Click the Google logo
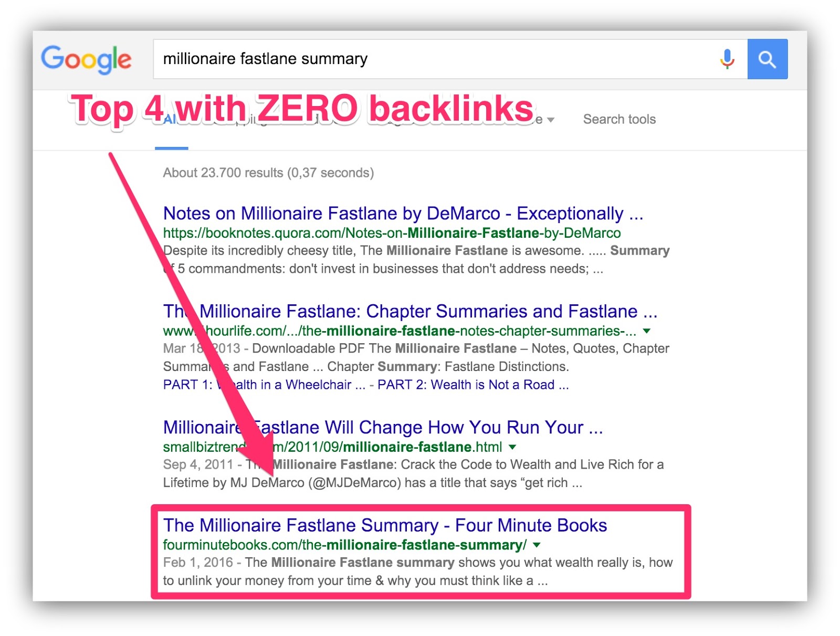Screen dimensions: 840x636 click(87, 59)
